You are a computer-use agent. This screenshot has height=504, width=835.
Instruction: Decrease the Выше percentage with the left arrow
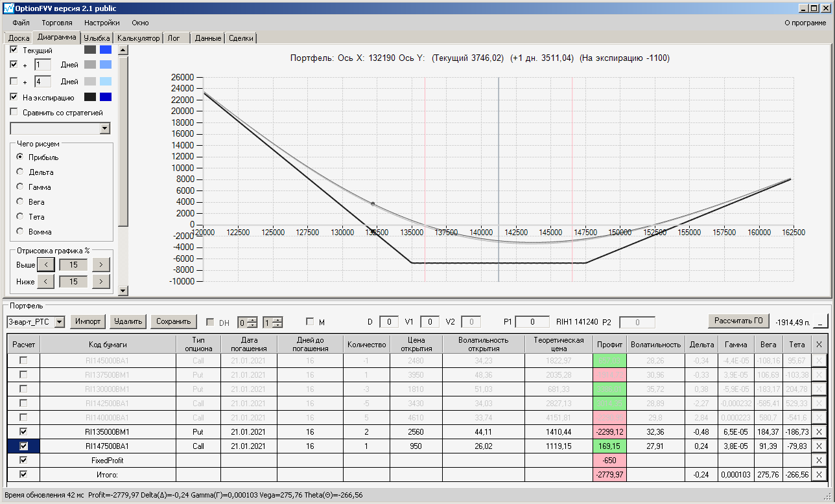[45, 264]
